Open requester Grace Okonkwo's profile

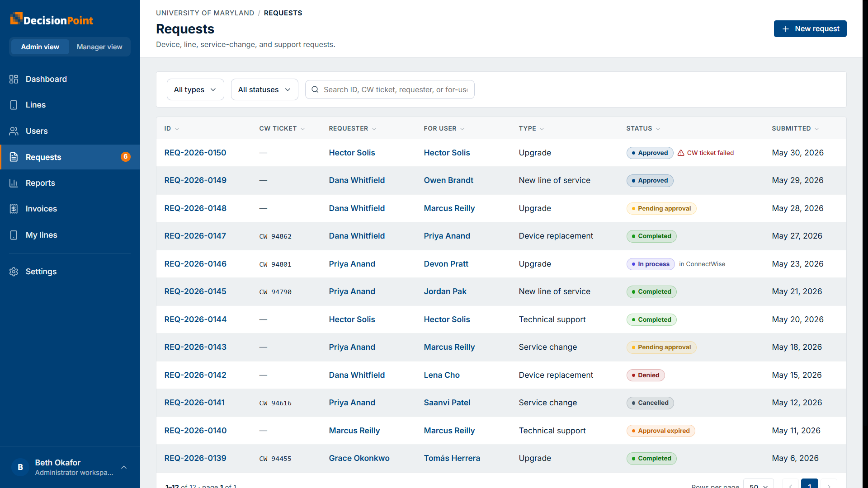click(x=359, y=458)
